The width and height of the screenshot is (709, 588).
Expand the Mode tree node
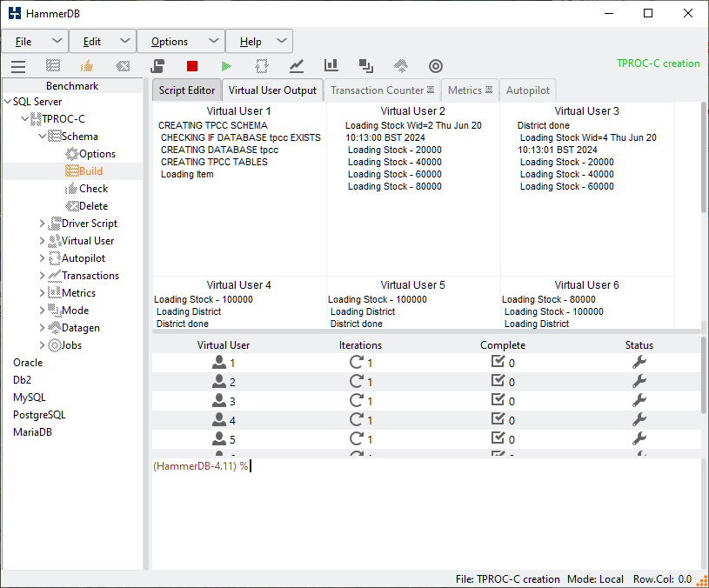[42, 310]
